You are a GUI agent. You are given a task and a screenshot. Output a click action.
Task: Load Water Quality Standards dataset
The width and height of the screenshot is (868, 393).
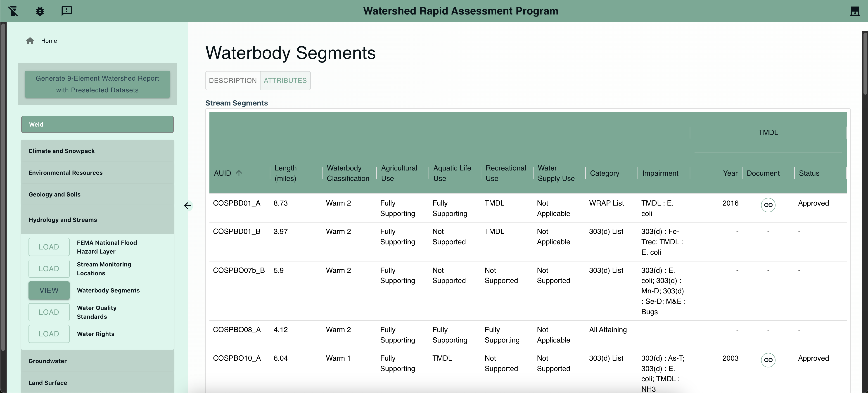click(49, 312)
